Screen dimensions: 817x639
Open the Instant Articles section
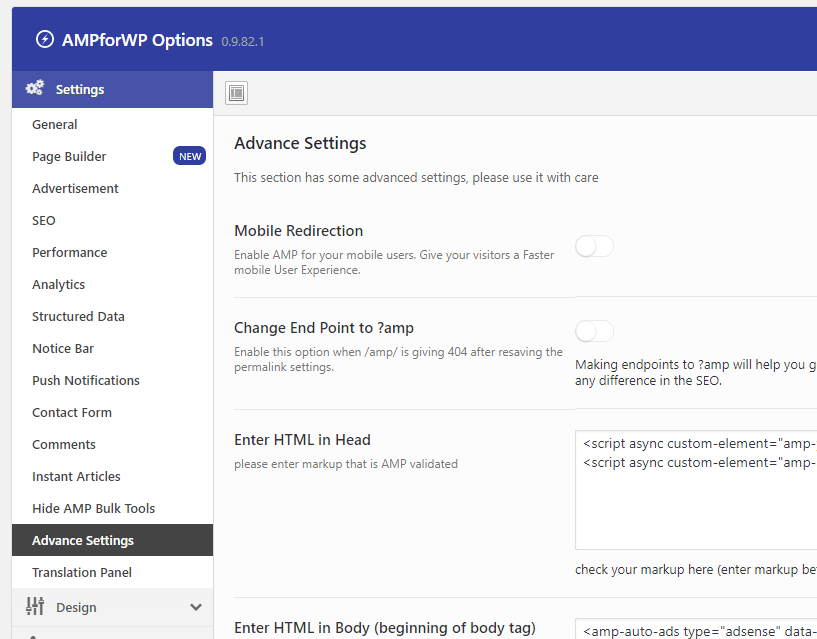76,476
